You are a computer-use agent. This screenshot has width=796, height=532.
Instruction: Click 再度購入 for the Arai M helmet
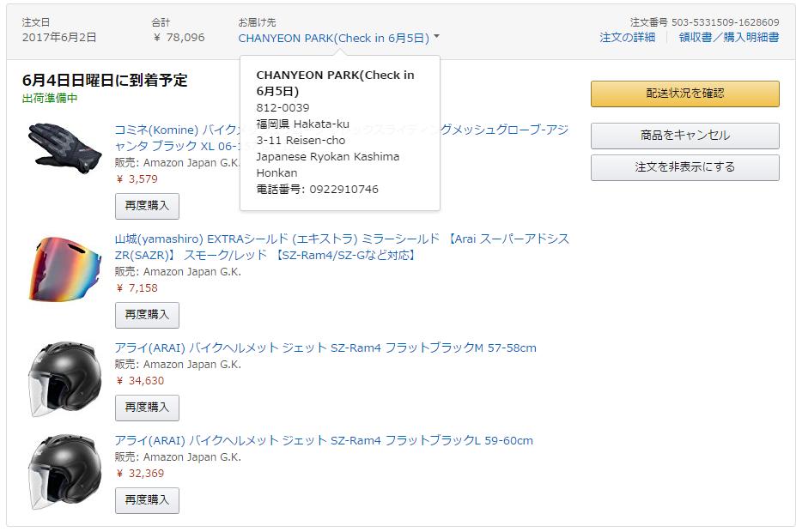point(147,408)
